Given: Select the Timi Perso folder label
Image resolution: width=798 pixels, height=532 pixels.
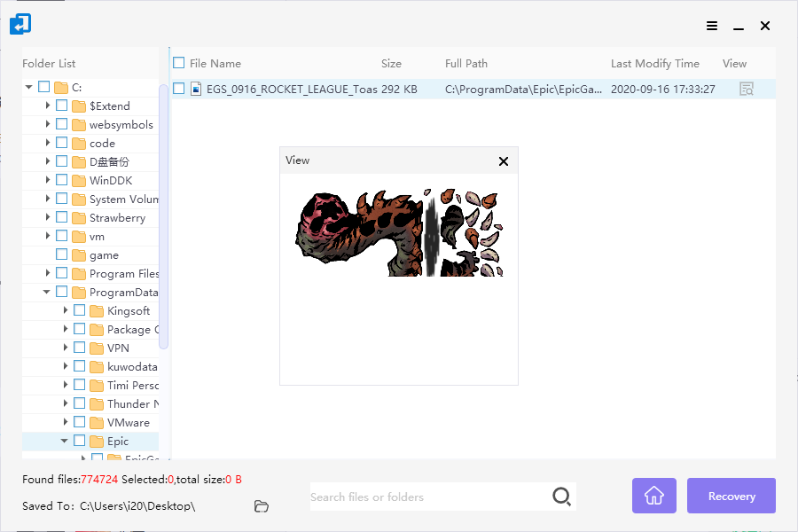Looking at the screenshot, I should [133, 386].
